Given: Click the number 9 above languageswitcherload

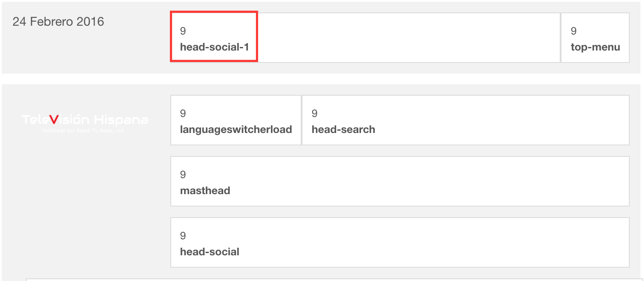Looking at the screenshot, I should click(x=183, y=113).
